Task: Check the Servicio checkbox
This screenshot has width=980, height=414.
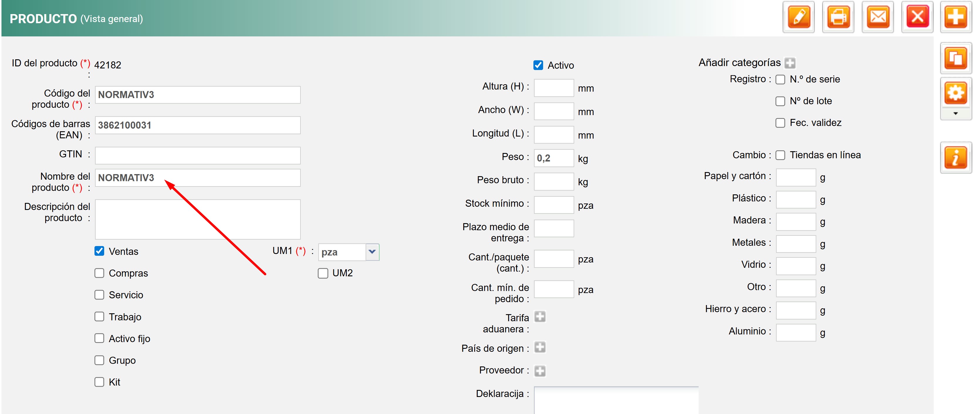Action: (x=99, y=295)
